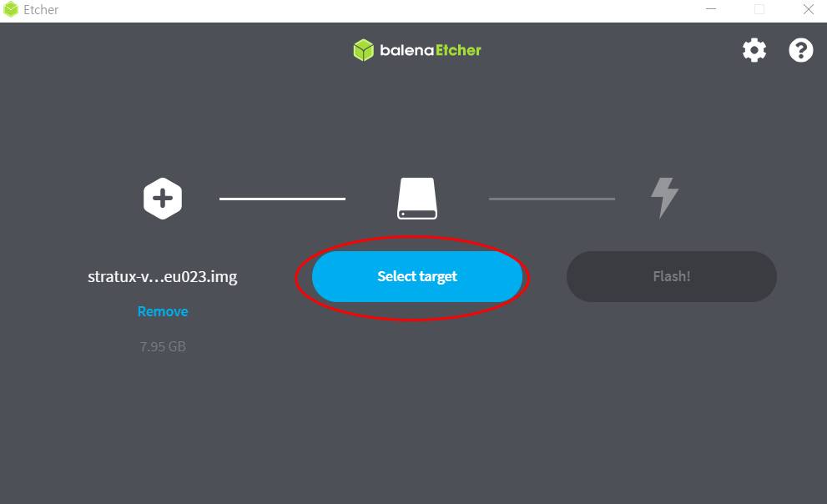The width and height of the screenshot is (827, 504).
Task: Remove the selected image via Remove link
Action: [x=163, y=311]
